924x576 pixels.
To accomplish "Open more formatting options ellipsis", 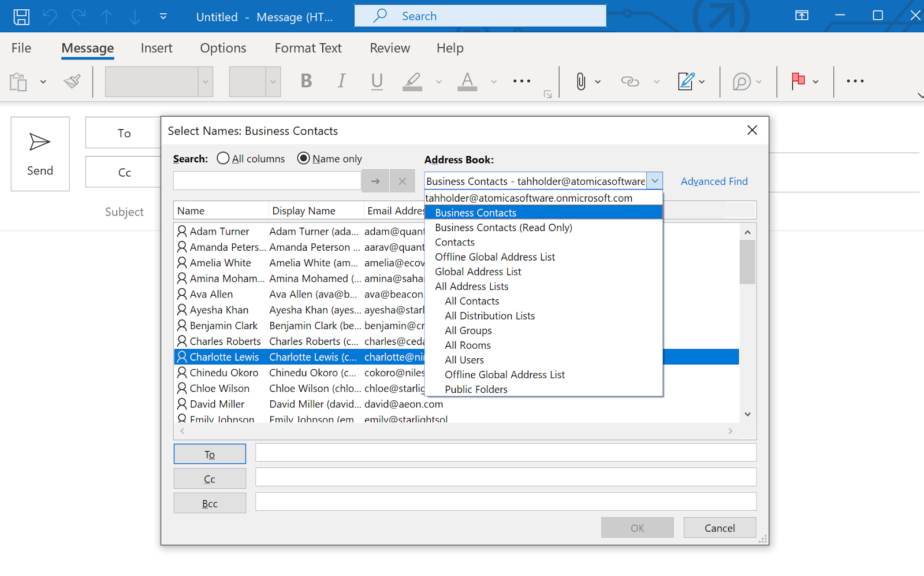I will [x=521, y=81].
